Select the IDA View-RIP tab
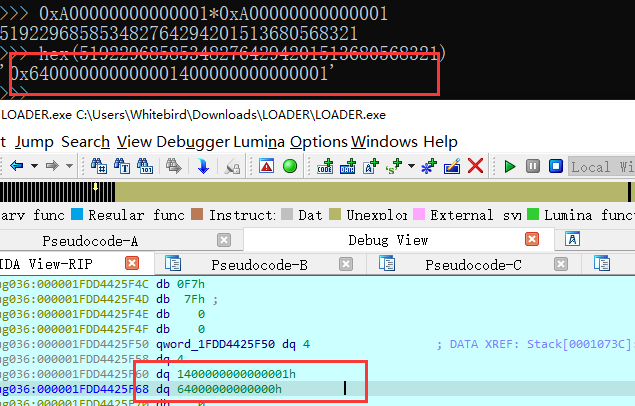The image size is (635, 406). tap(46, 264)
